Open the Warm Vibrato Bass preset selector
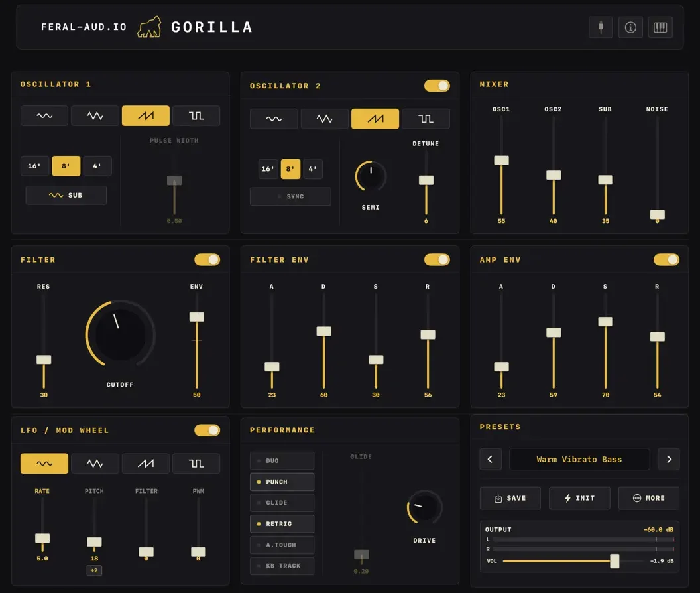 click(579, 459)
